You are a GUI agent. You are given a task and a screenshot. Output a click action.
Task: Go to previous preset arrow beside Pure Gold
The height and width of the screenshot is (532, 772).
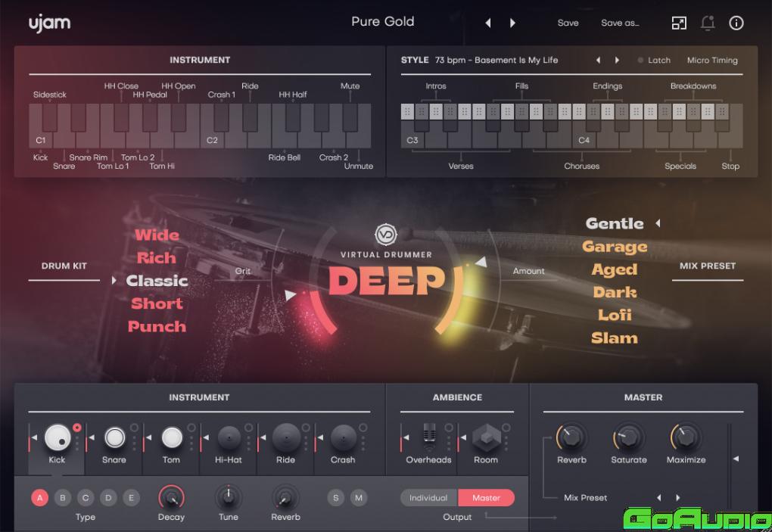click(x=488, y=23)
